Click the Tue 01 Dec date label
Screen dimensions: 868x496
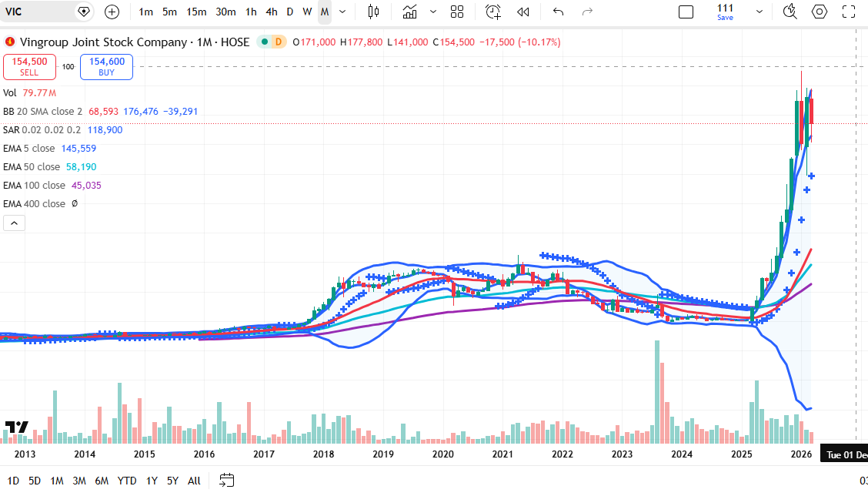click(844, 455)
